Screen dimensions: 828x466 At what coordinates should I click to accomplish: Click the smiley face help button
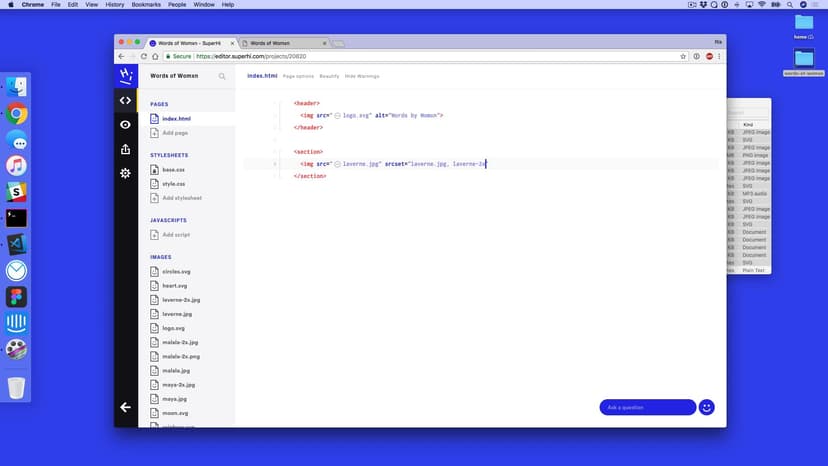[706, 407]
